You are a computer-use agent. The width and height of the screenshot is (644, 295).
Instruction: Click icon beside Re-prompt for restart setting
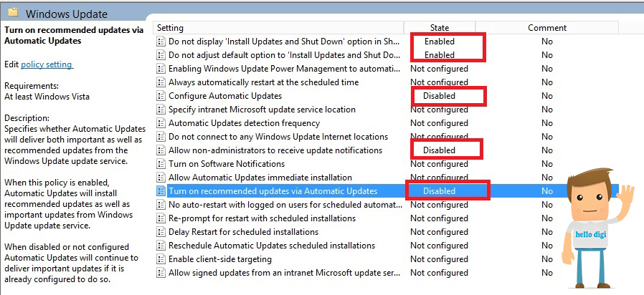(161, 218)
